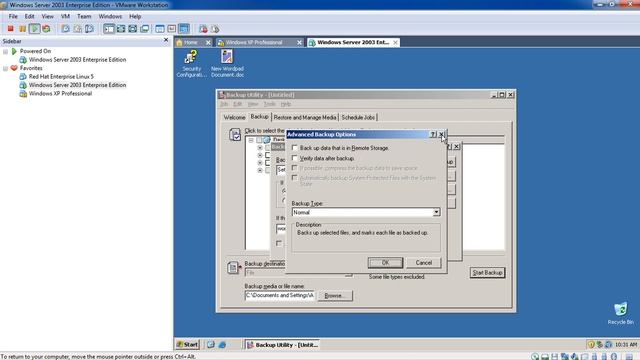The width and height of the screenshot is (640, 360).
Task: Select Red Hat Enterprise Linux 5 in sidebar
Action: coord(61,77)
